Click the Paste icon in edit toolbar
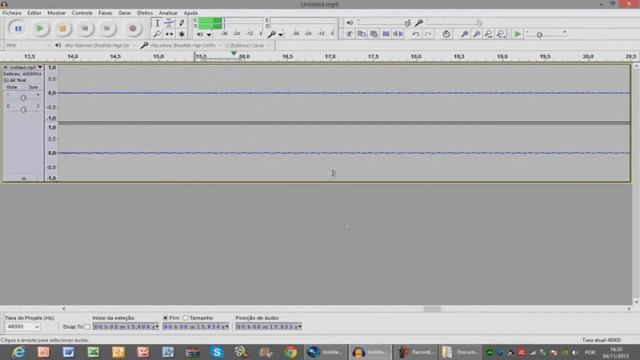The image size is (640, 360). 373,34
